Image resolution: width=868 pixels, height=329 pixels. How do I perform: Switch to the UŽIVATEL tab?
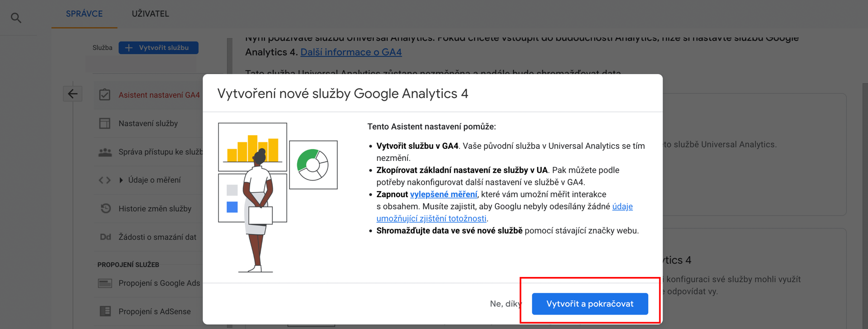click(x=150, y=14)
